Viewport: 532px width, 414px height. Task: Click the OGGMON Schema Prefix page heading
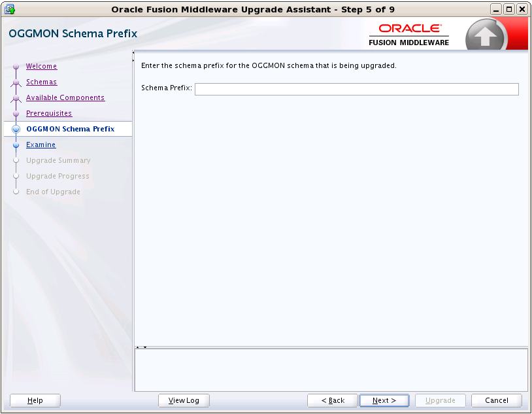pyautogui.click(x=73, y=33)
